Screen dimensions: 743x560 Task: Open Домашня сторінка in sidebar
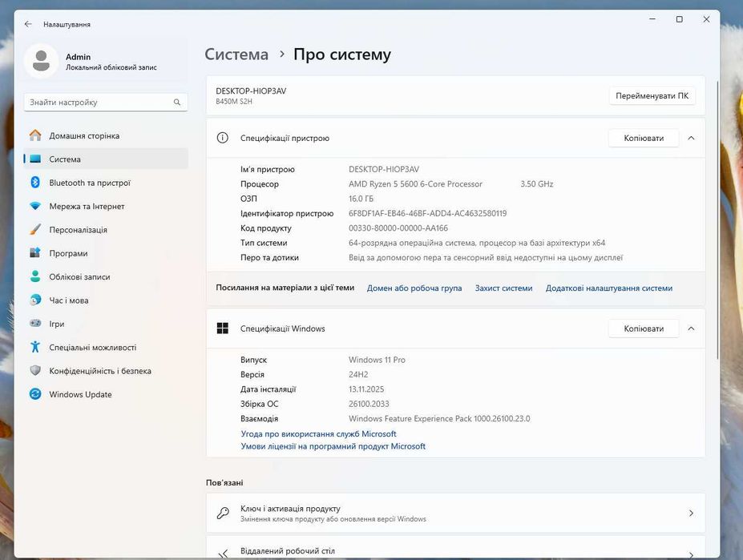pos(106,135)
